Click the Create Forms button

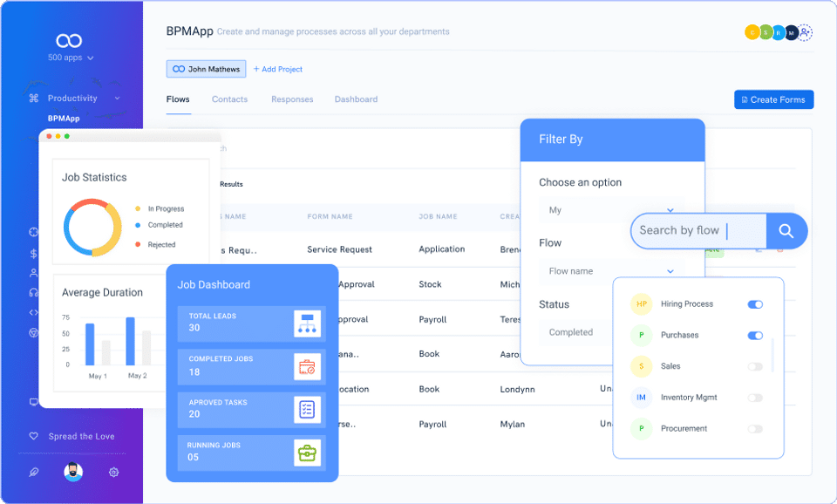coord(774,99)
